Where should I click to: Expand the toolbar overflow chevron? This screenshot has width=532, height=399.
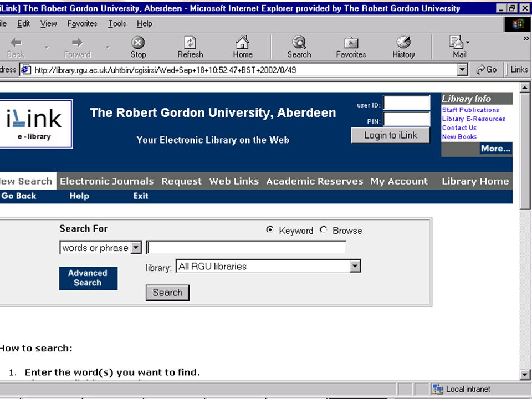coord(526,39)
